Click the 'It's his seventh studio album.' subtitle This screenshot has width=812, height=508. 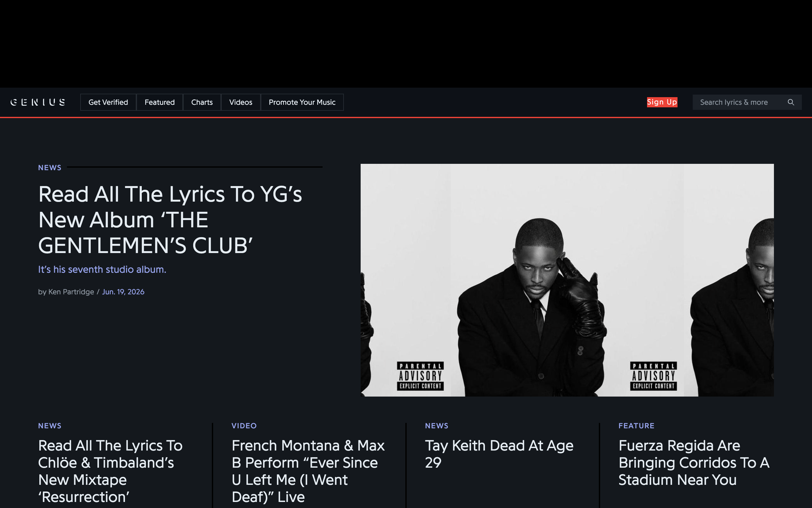(102, 270)
